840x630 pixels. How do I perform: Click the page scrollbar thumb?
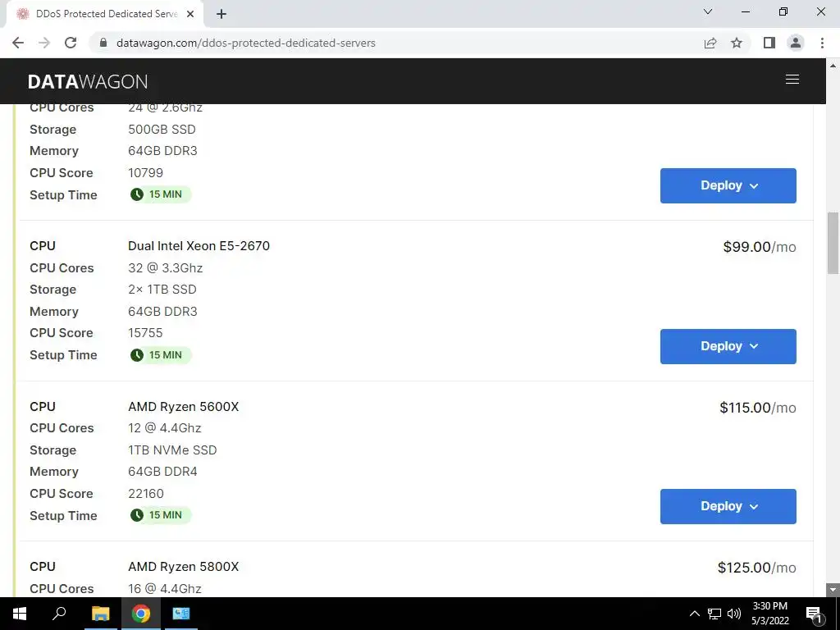tap(833, 243)
